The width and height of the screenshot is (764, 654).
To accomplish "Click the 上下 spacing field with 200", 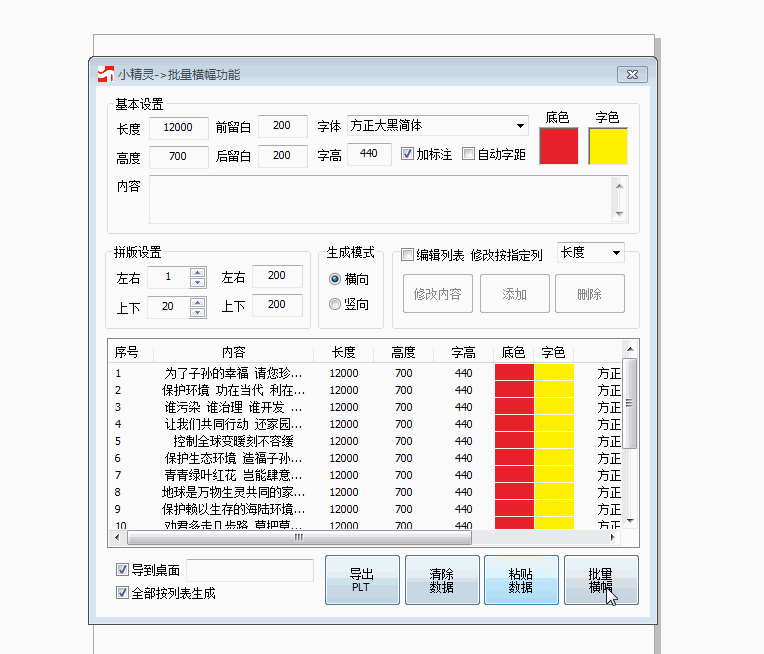I will (277, 305).
